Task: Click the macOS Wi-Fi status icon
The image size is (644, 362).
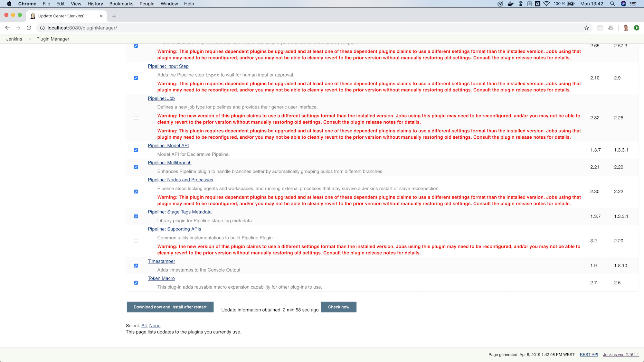Action: 545,4
